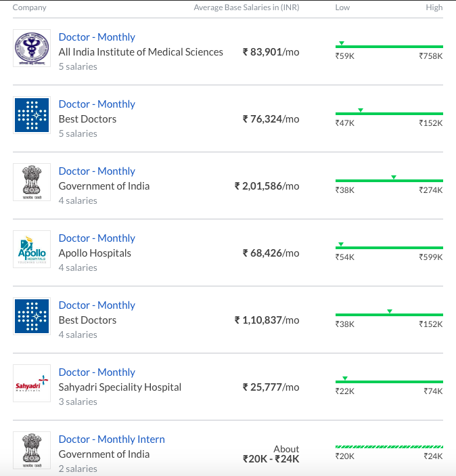Open Doctor - Monthly link above Apollo Hospitals
Screen dimensions: 456x476
point(97,238)
